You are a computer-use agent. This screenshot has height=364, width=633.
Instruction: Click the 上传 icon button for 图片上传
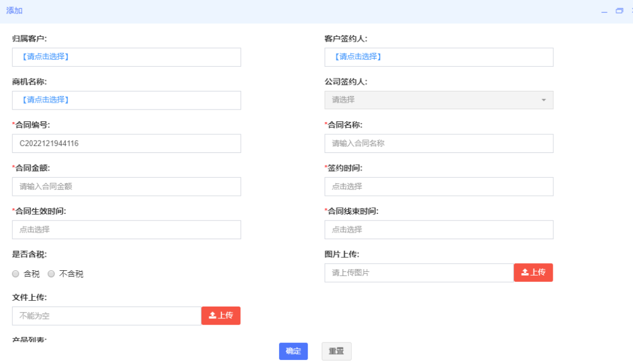533,273
